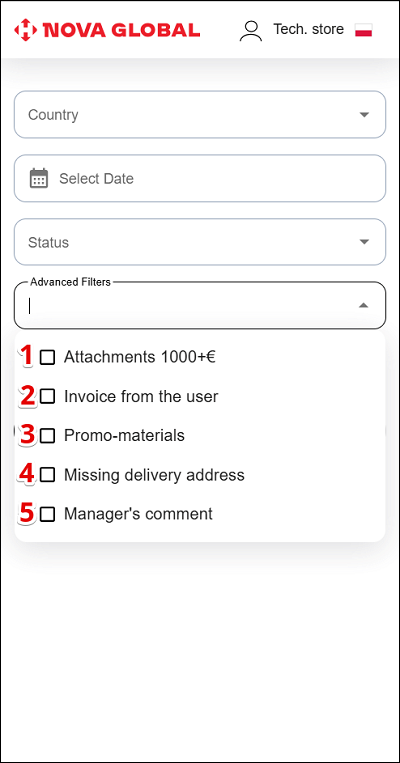400x763 pixels.
Task: Check the Attachments 1000+€ checkbox
Action: (x=47, y=358)
